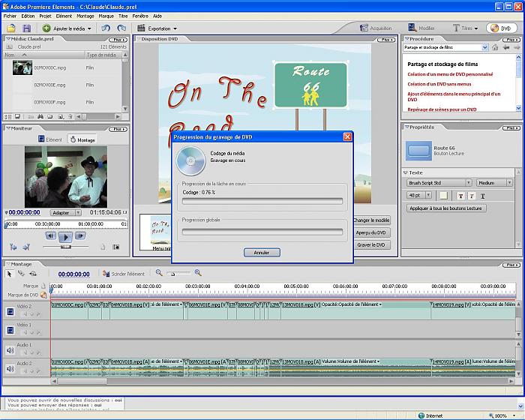Open the Titre menu
The height and width of the screenshot is (420, 525).
click(x=123, y=16)
